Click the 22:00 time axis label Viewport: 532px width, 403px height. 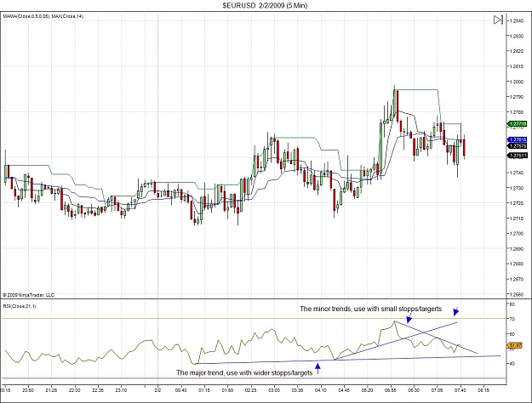coord(75,390)
